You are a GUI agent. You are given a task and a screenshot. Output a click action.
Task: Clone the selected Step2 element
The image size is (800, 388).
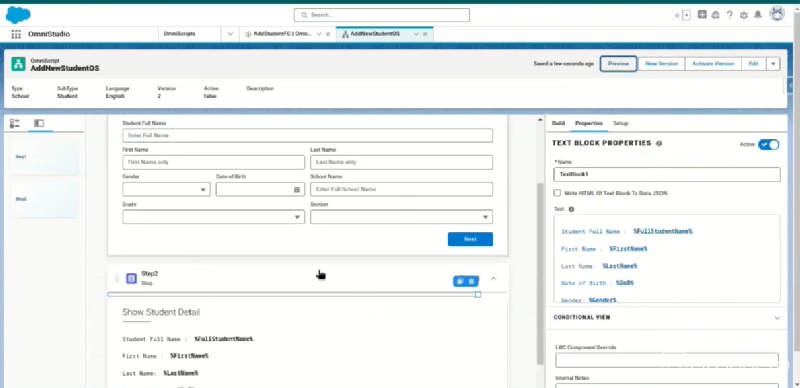[x=460, y=281]
